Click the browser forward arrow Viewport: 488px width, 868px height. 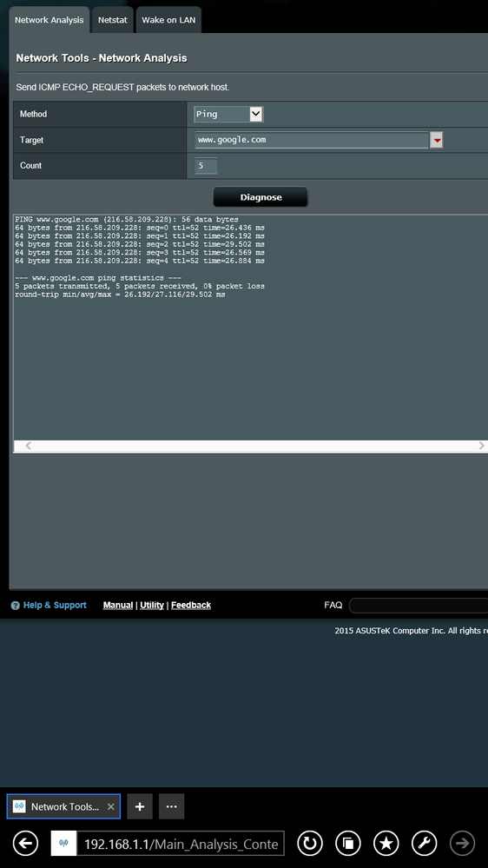463,844
